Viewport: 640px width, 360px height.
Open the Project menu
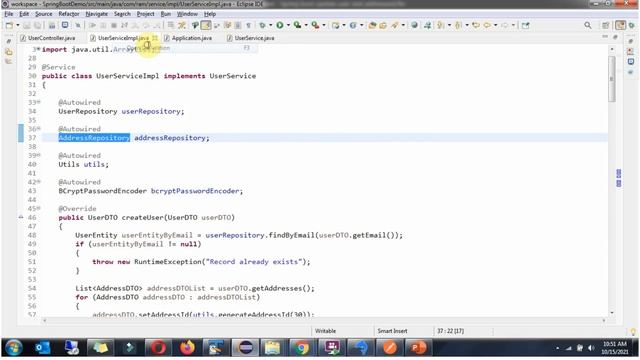pyautogui.click(x=146, y=14)
